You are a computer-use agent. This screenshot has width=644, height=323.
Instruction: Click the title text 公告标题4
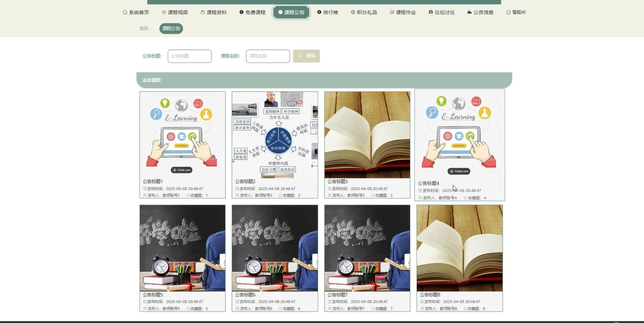pyautogui.click(x=428, y=183)
